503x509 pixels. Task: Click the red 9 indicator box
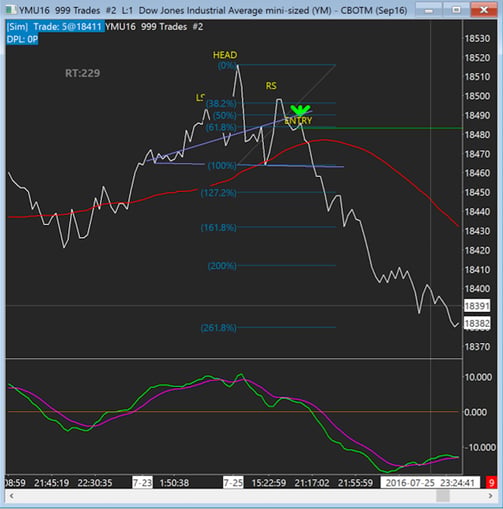pos(491,482)
